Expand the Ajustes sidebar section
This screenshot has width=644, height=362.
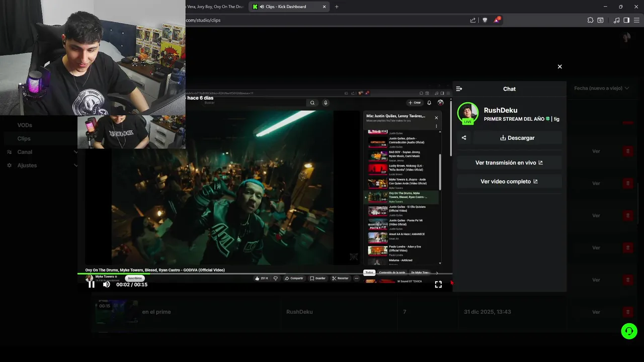[75, 165]
